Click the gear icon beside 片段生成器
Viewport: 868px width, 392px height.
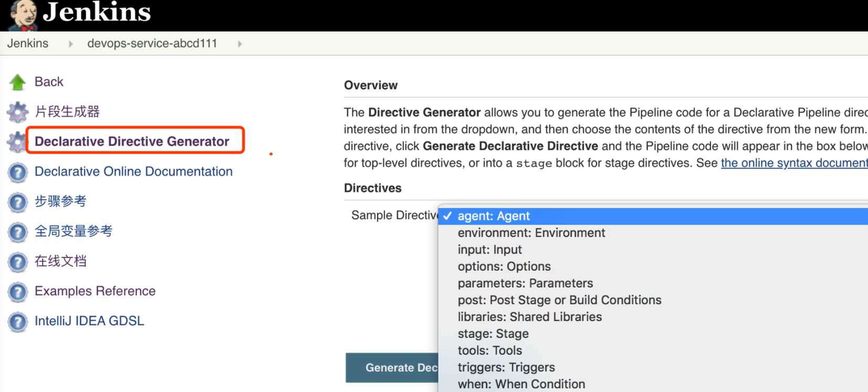click(17, 112)
